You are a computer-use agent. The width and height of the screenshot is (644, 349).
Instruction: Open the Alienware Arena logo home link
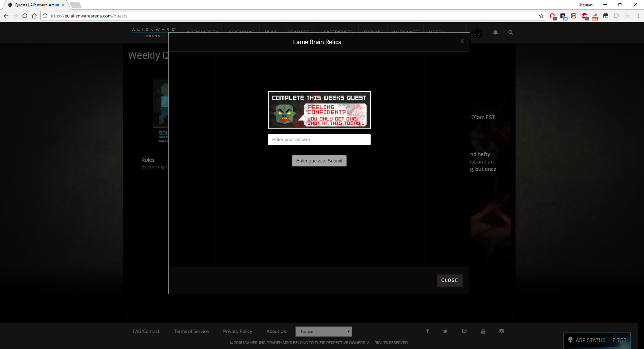click(x=153, y=33)
